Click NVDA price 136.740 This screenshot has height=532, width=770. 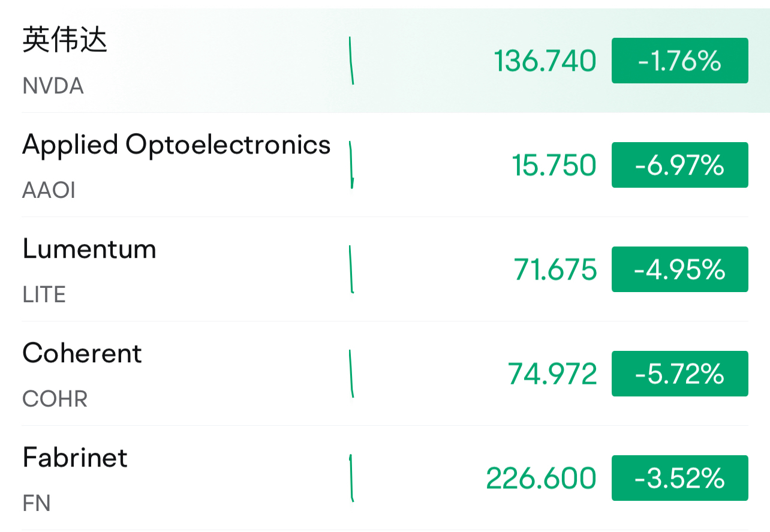click(x=545, y=61)
